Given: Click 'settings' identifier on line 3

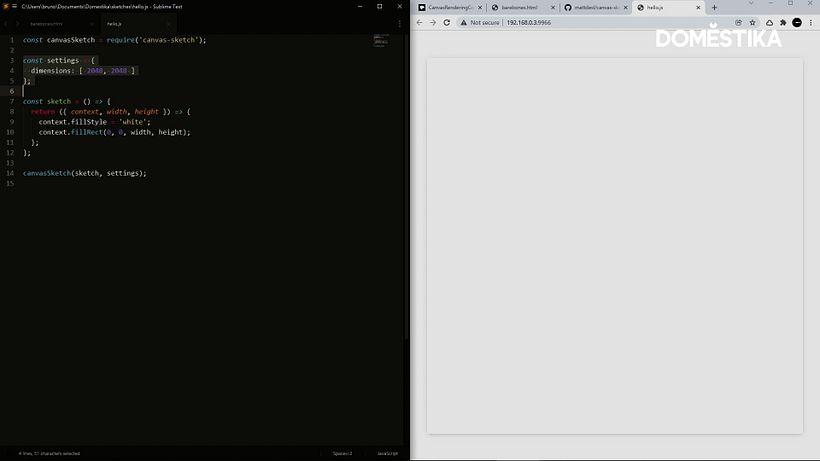Looking at the screenshot, I should [x=63, y=60].
